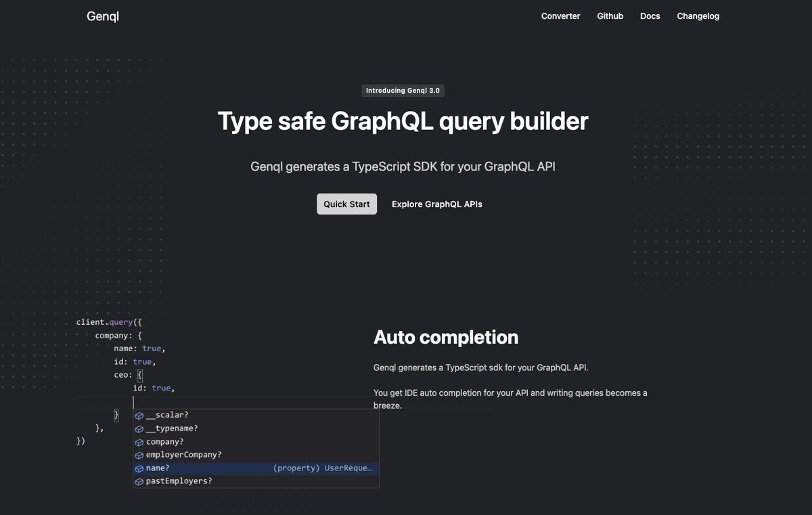Click the ceo: { code line

coord(128,375)
